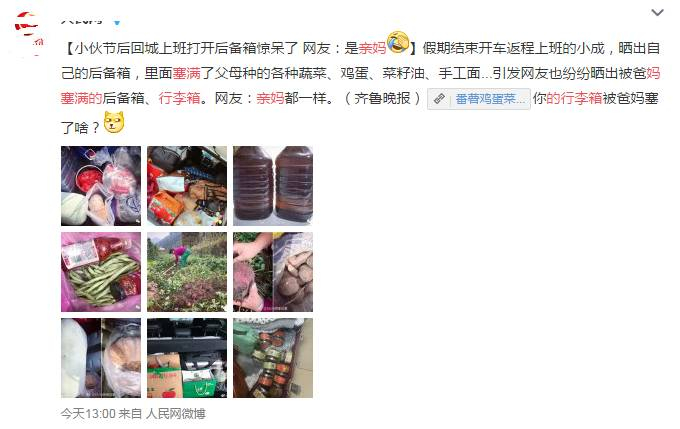Open the 人民网微博 source link
Viewport: 680px width, 429px height.
[176, 414]
